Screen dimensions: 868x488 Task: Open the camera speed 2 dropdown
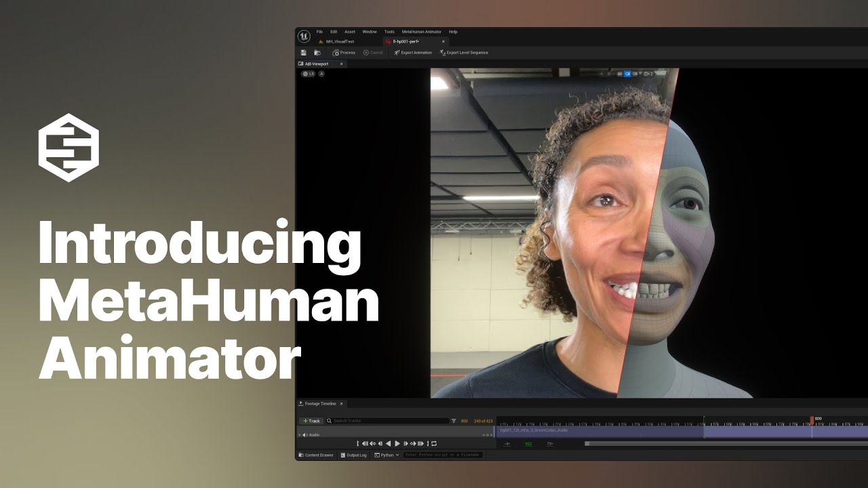(x=649, y=73)
